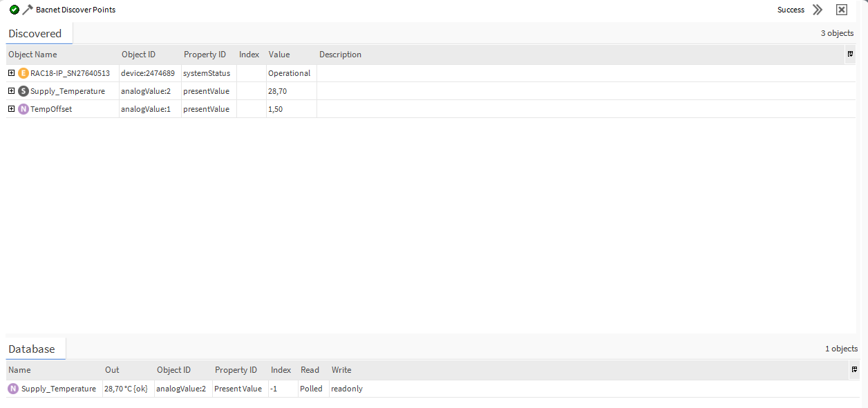The width and height of the screenshot is (868, 408).
Task: Click the gray S icon for Supply_Temperature
Action: click(x=23, y=91)
